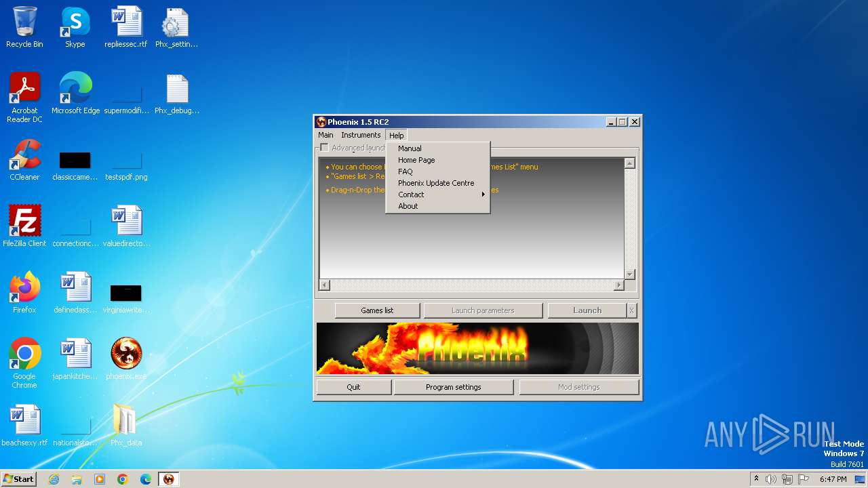Click the Games list button

coord(377,310)
